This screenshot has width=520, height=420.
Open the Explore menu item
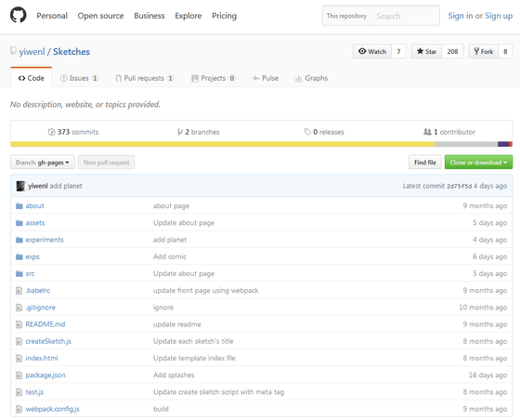point(188,16)
